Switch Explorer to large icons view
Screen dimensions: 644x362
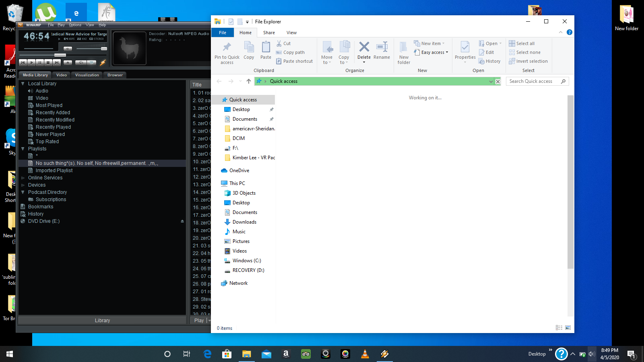(568, 328)
